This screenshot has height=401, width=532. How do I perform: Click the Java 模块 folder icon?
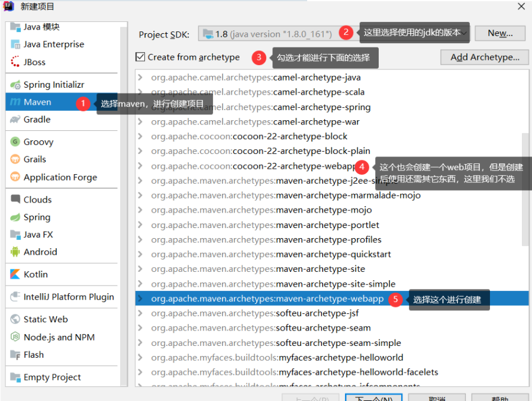tap(15, 27)
